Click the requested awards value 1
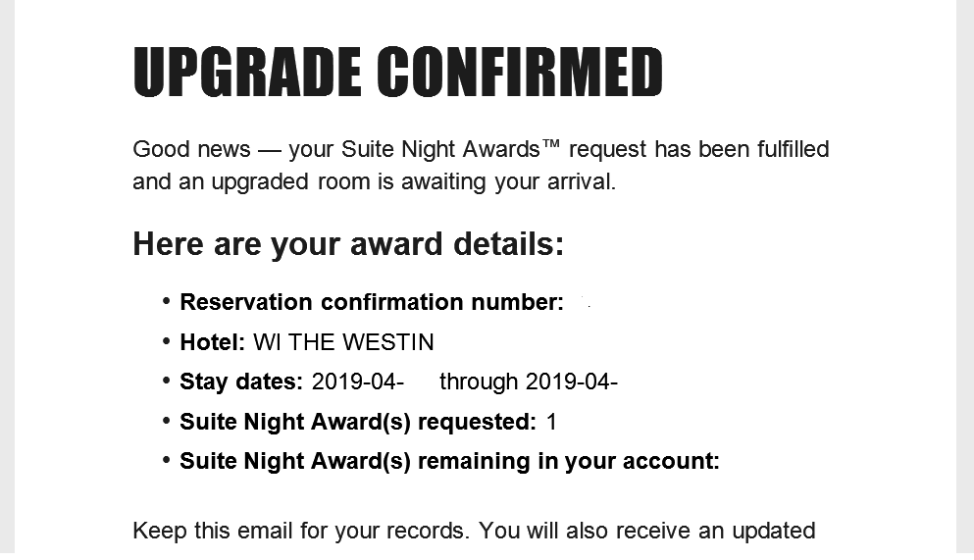The image size is (974, 560). coord(551,422)
